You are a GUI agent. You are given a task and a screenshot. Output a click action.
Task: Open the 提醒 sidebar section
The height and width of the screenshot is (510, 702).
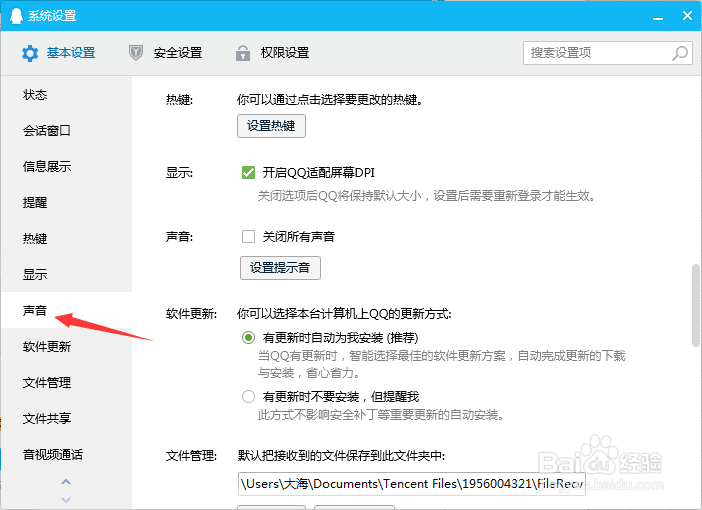[x=66, y=202]
